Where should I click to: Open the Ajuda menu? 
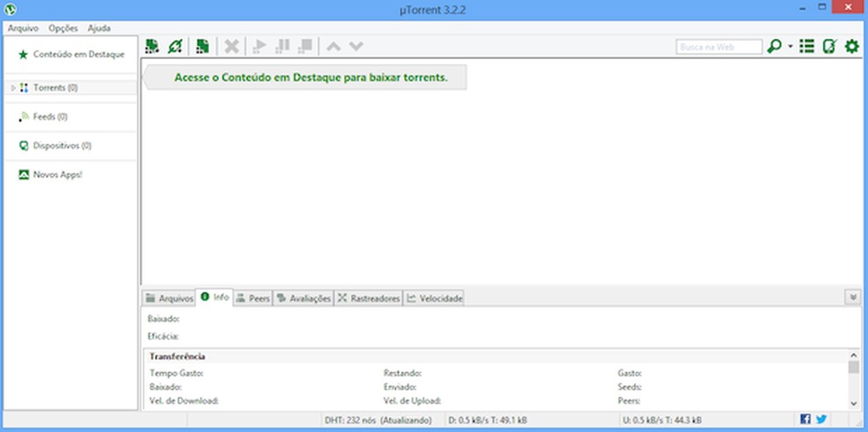click(x=99, y=28)
